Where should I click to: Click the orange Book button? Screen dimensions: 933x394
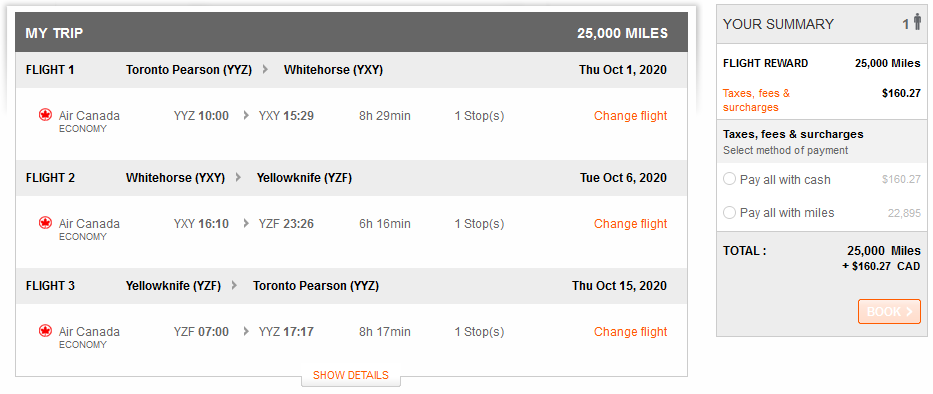pos(889,311)
